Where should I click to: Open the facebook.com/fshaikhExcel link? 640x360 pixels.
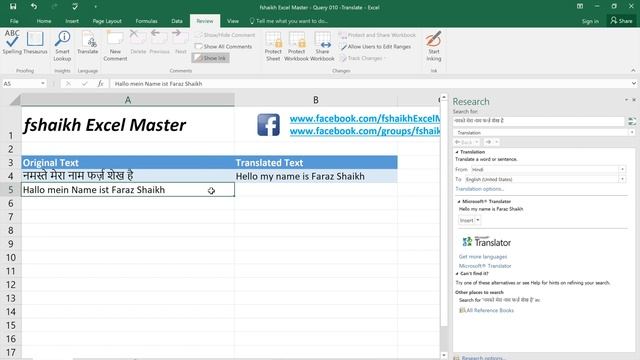point(365,119)
